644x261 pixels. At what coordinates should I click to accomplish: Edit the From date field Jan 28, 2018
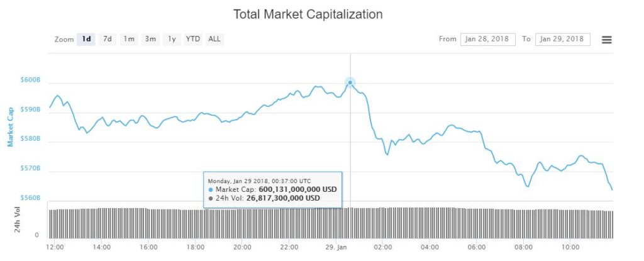click(x=487, y=39)
